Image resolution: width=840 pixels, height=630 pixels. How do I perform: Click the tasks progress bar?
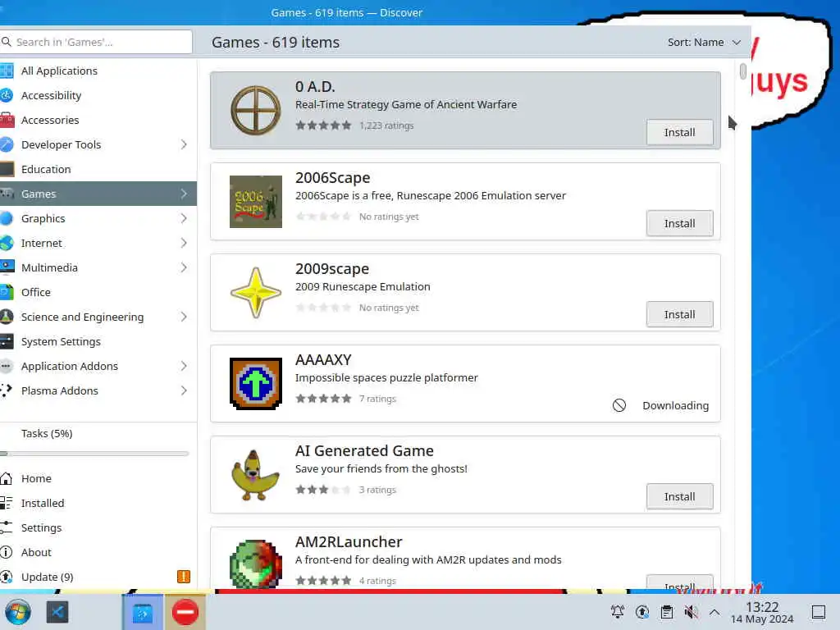[95, 454]
